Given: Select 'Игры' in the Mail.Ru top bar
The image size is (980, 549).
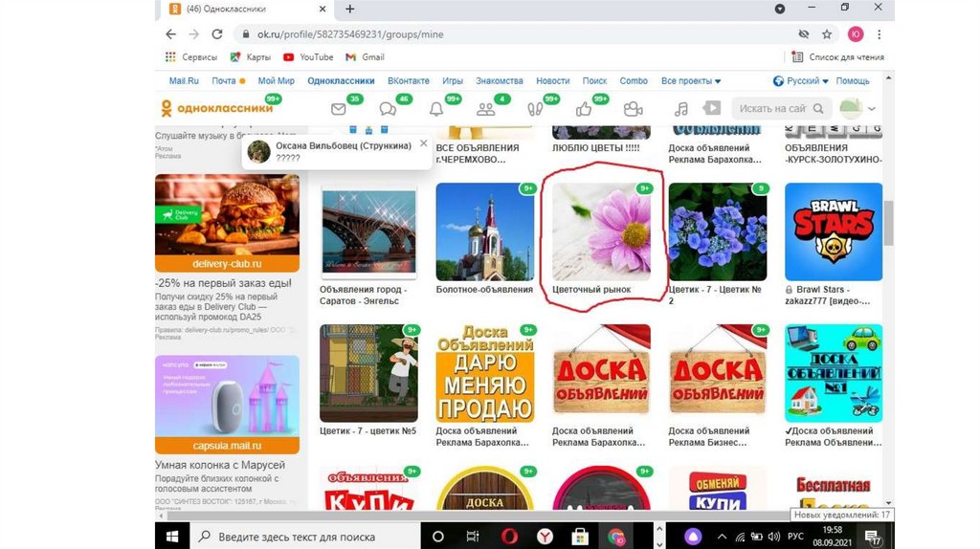Looking at the screenshot, I should pyautogui.click(x=453, y=81).
